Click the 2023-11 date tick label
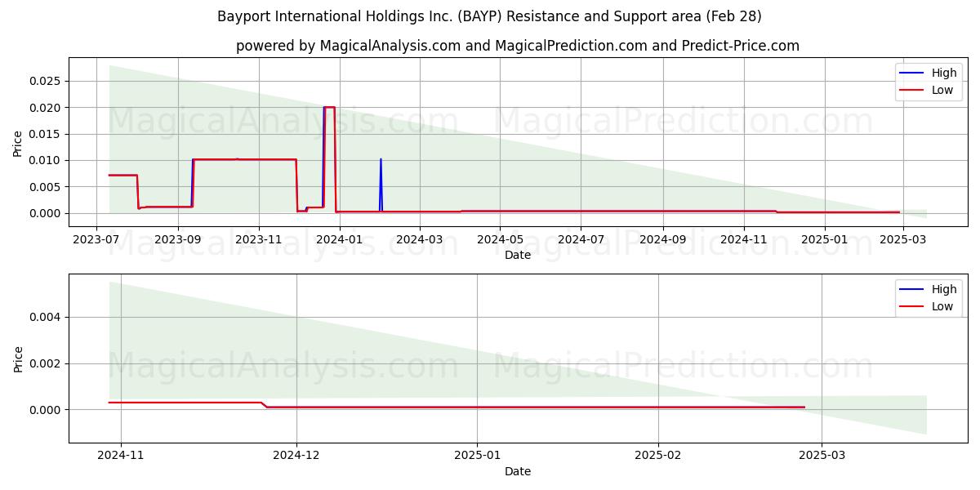This screenshot has height=490, width=980. click(258, 240)
